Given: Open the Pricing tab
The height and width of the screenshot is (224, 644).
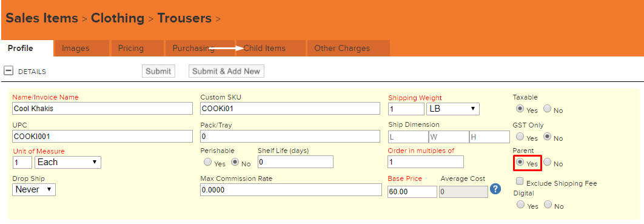Looking at the screenshot, I should (x=137, y=48).
